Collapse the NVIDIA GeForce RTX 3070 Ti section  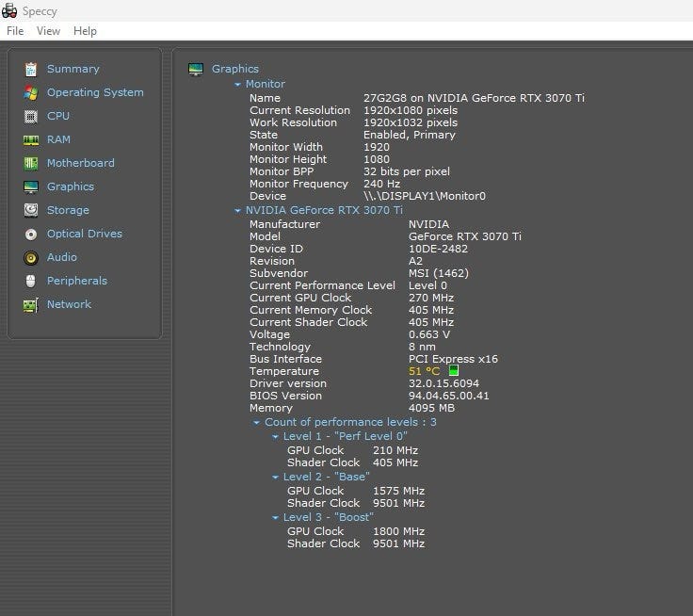(238, 211)
